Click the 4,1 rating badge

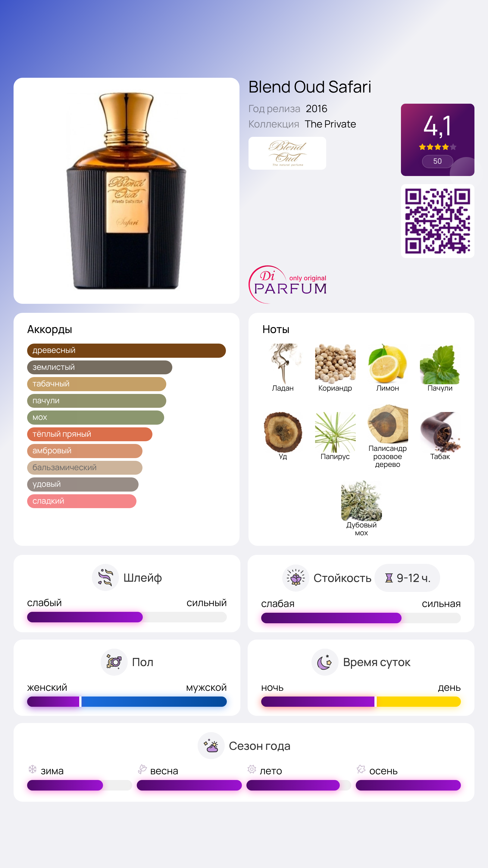437,140
